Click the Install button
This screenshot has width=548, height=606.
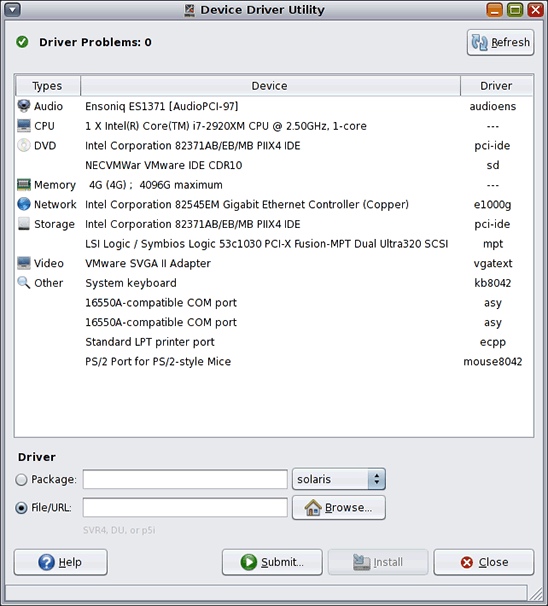[x=378, y=562]
